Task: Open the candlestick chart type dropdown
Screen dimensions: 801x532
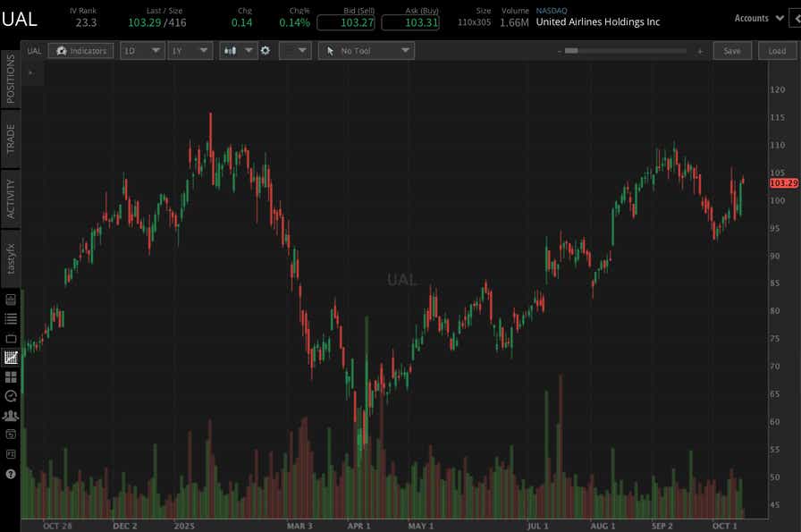Action: (238, 51)
